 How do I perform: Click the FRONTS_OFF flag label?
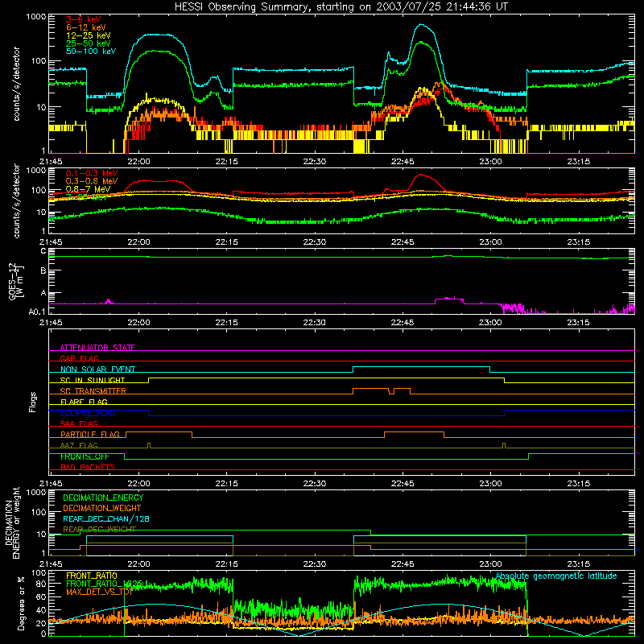click(x=85, y=456)
